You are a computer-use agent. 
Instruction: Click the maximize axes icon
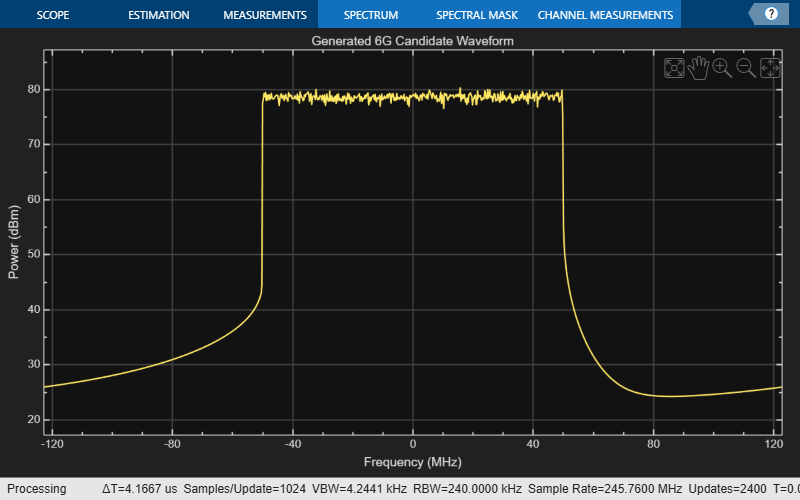pyautogui.click(x=674, y=68)
